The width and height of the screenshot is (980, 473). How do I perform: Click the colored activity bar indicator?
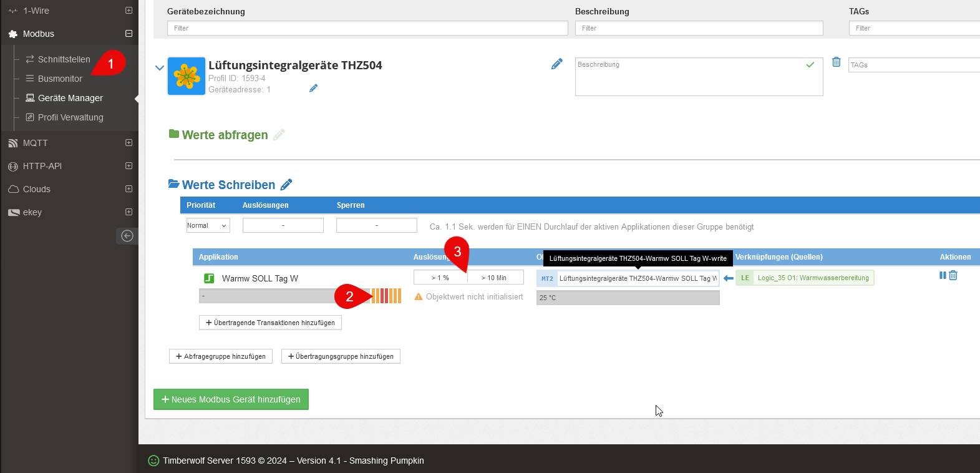coord(386,296)
